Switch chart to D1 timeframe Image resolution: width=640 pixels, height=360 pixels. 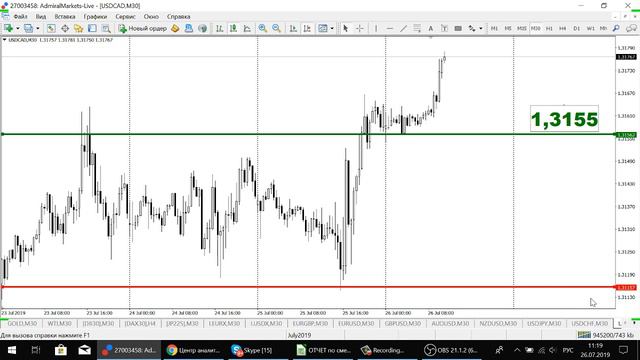point(576,28)
